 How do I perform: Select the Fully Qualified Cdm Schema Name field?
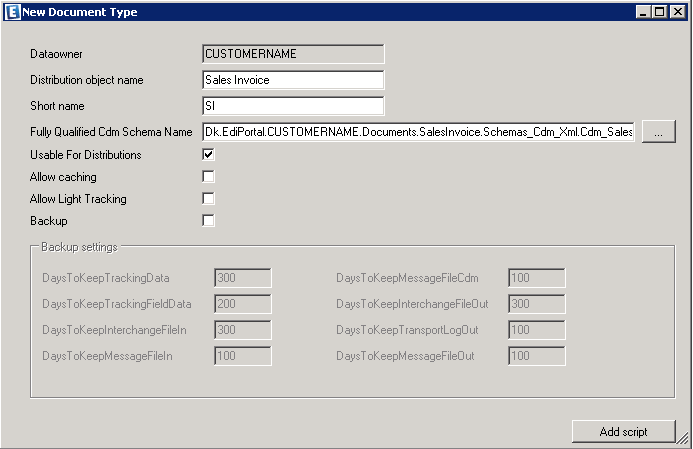(x=418, y=132)
